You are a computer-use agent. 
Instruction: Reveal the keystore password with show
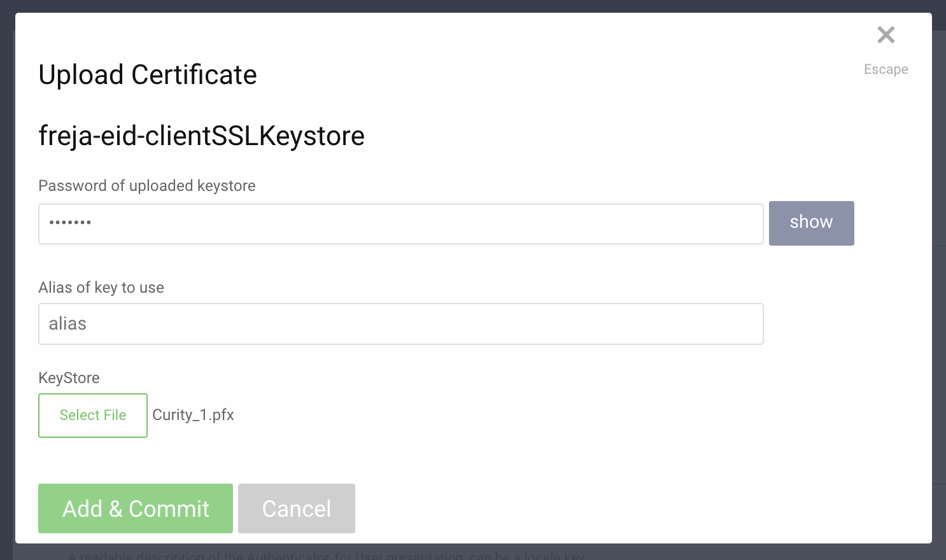coord(811,223)
